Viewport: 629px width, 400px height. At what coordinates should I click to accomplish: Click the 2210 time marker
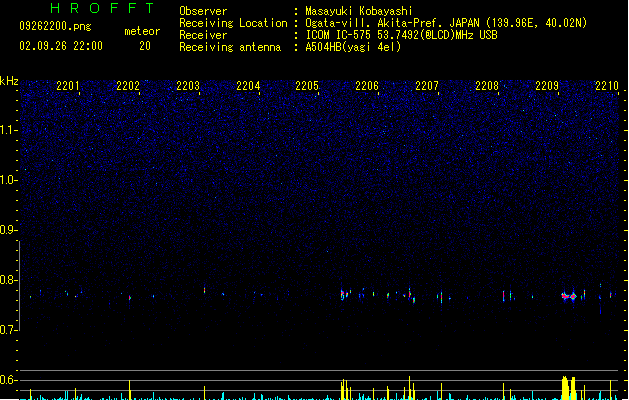coord(607,86)
